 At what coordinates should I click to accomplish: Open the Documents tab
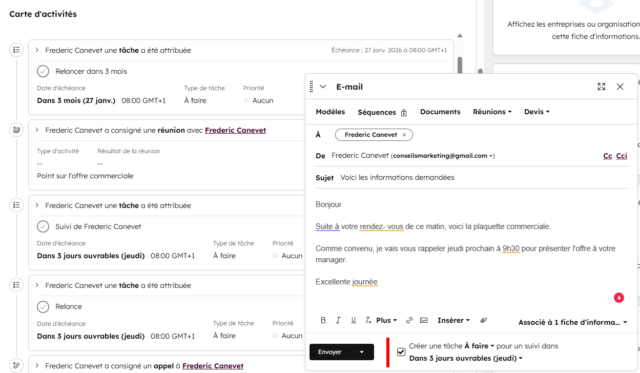coord(440,112)
